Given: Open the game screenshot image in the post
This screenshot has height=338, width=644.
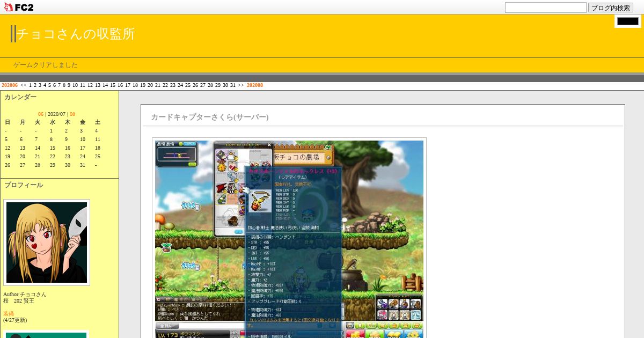Looking at the screenshot, I should coord(289,239).
